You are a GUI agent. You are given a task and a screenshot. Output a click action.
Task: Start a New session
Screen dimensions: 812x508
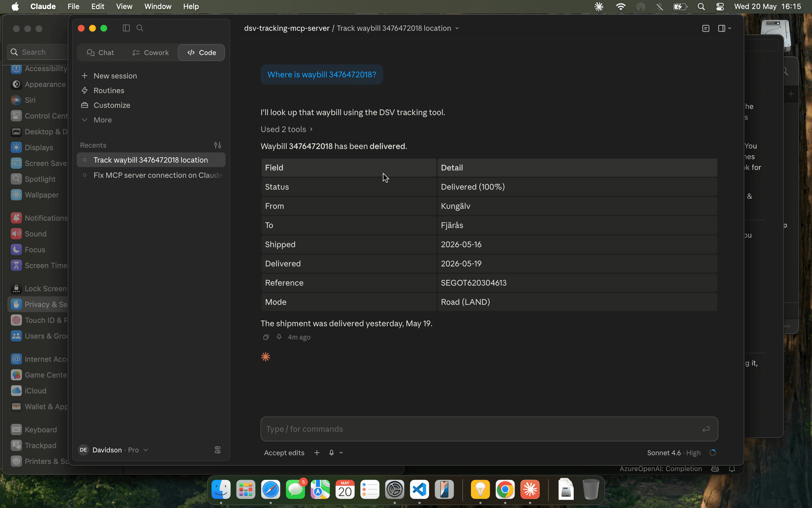tap(109, 76)
